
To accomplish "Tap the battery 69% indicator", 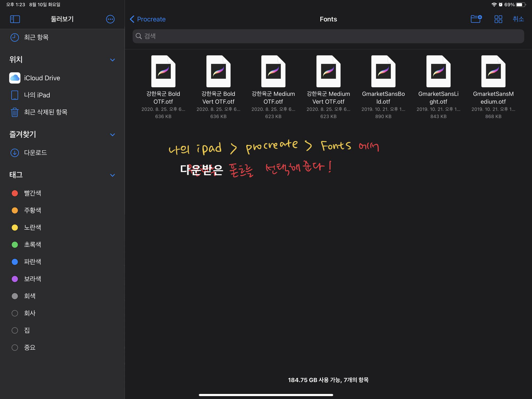I will coord(515,5).
